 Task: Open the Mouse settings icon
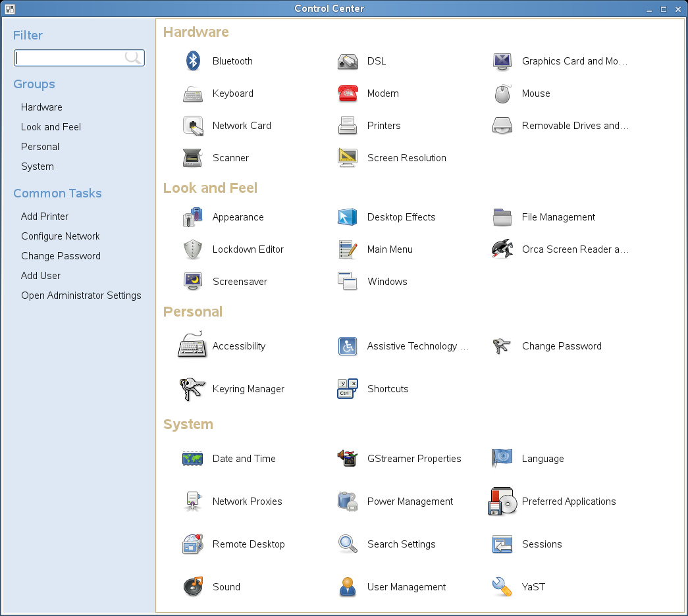(x=502, y=93)
